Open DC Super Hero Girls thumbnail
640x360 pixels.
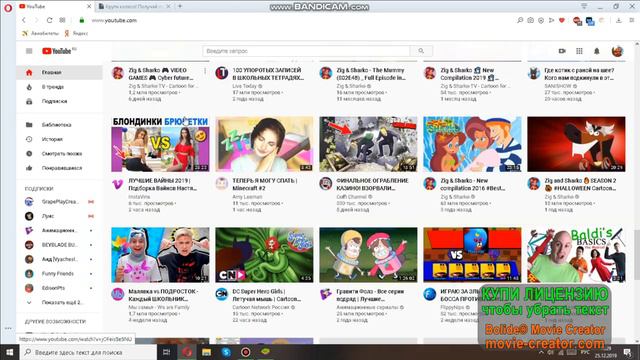pos(264,255)
